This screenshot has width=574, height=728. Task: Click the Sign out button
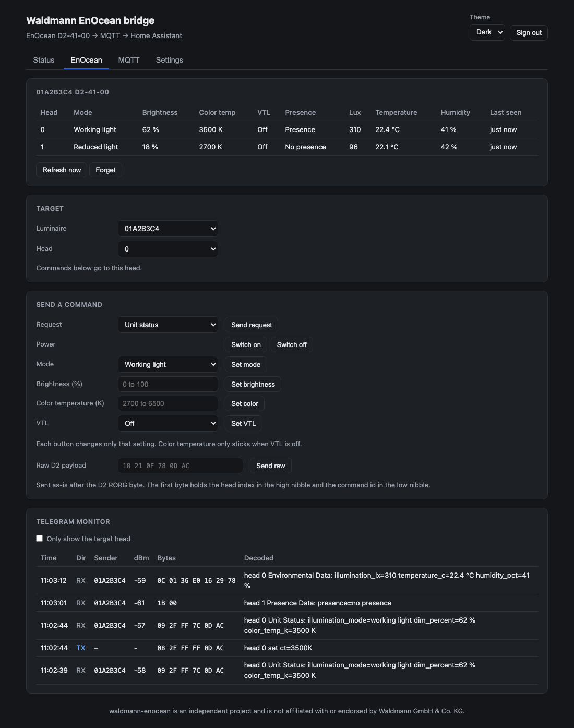tap(529, 32)
